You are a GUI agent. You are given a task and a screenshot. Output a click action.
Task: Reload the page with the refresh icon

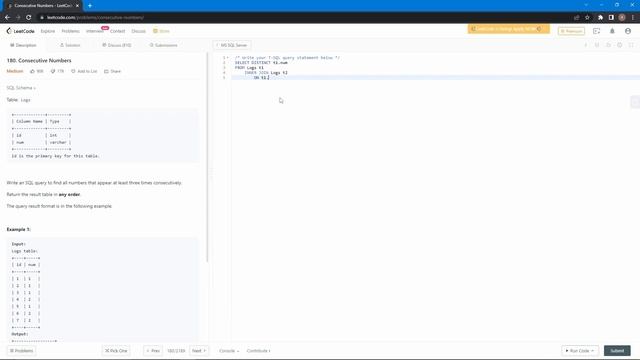(x=29, y=18)
